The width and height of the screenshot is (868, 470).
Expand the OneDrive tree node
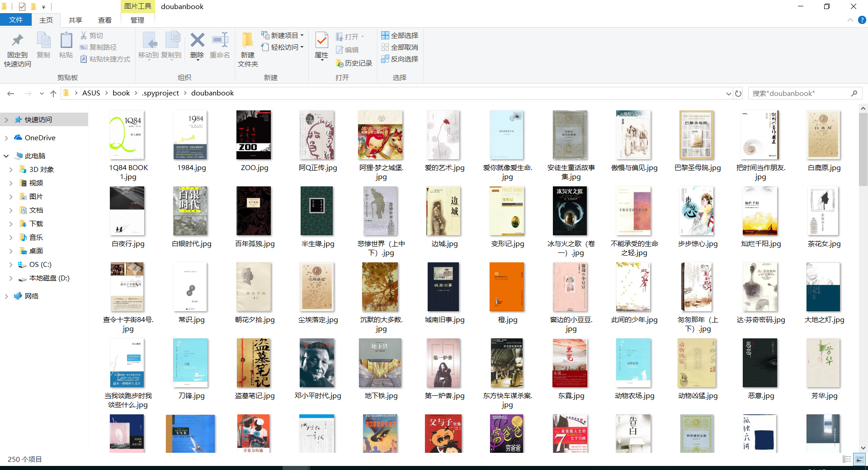click(x=6, y=138)
